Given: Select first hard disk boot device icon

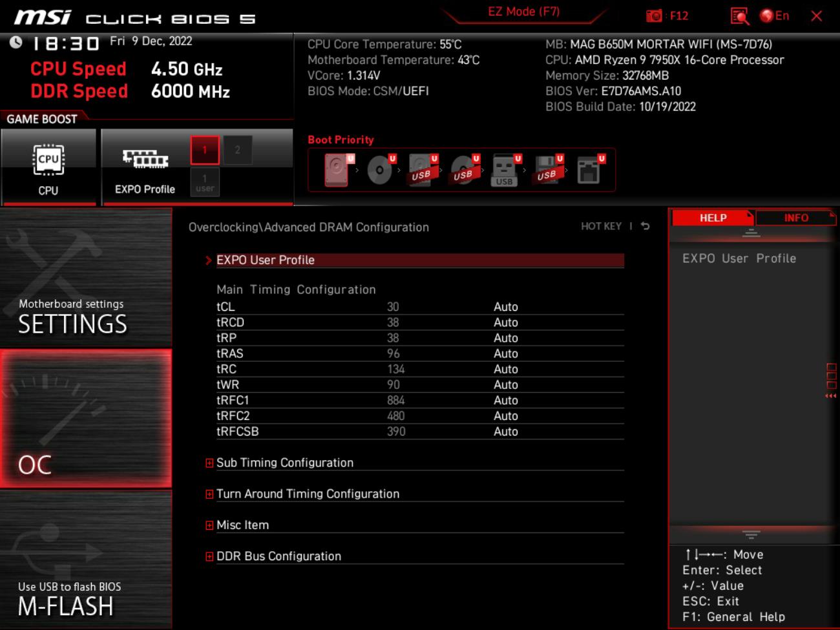Looking at the screenshot, I should pos(338,170).
